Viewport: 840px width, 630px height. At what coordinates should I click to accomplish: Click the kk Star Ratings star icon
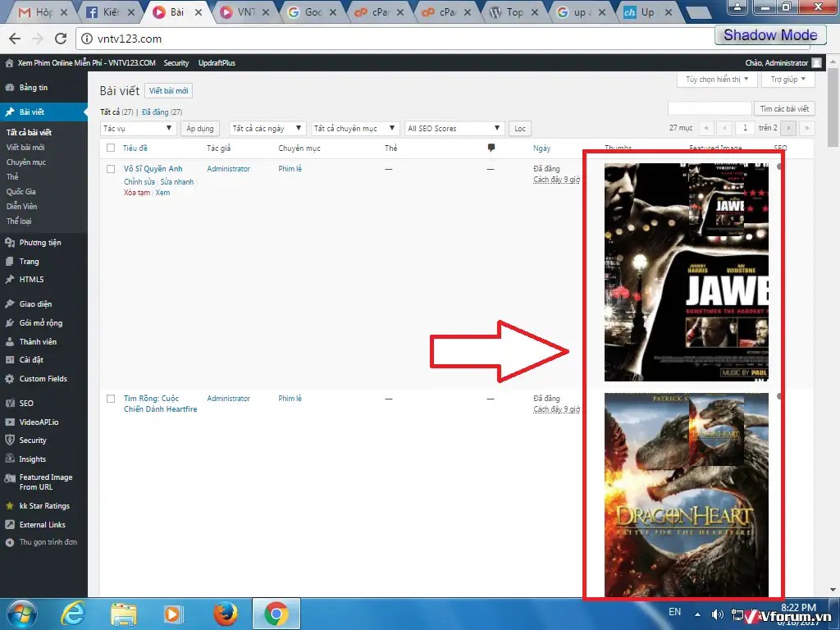click(10, 505)
